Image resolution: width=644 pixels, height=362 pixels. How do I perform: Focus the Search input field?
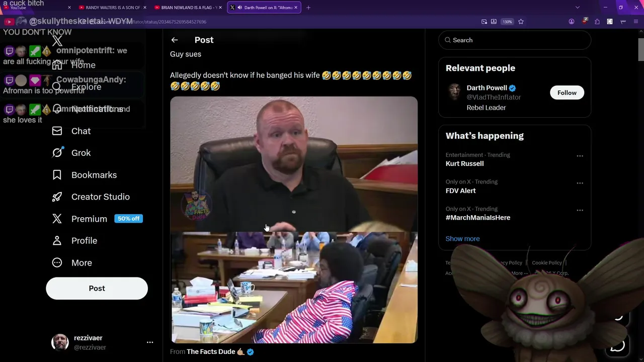pyautogui.click(x=515, y=40)
